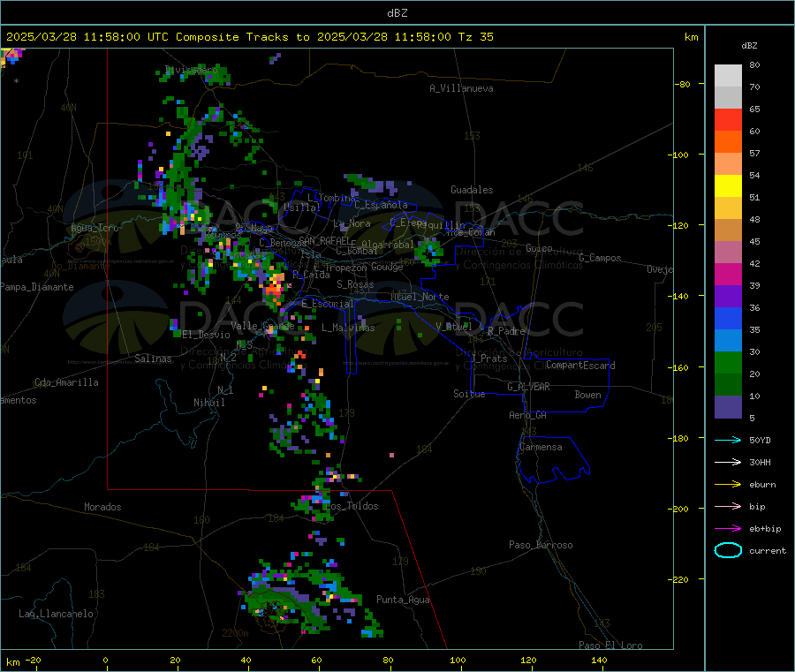795x672 pixels.
Task: Click the 57 dBZ orange swatch
Action: coord(728,142)
